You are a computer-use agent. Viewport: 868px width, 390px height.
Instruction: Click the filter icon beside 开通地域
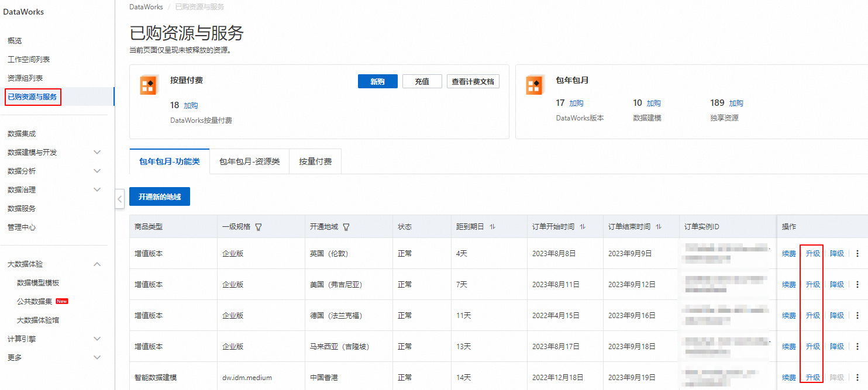(x=346, y=227)
